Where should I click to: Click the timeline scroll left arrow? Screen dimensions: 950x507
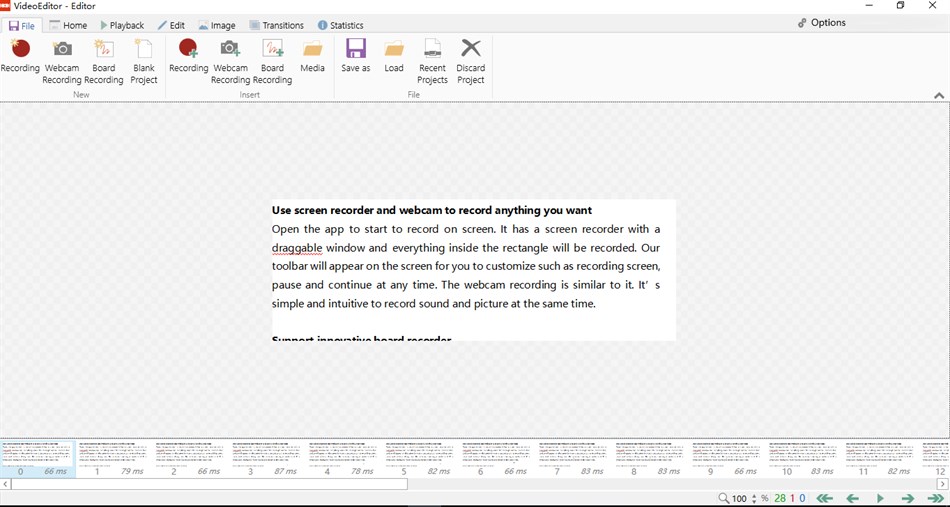click(5, 484)
